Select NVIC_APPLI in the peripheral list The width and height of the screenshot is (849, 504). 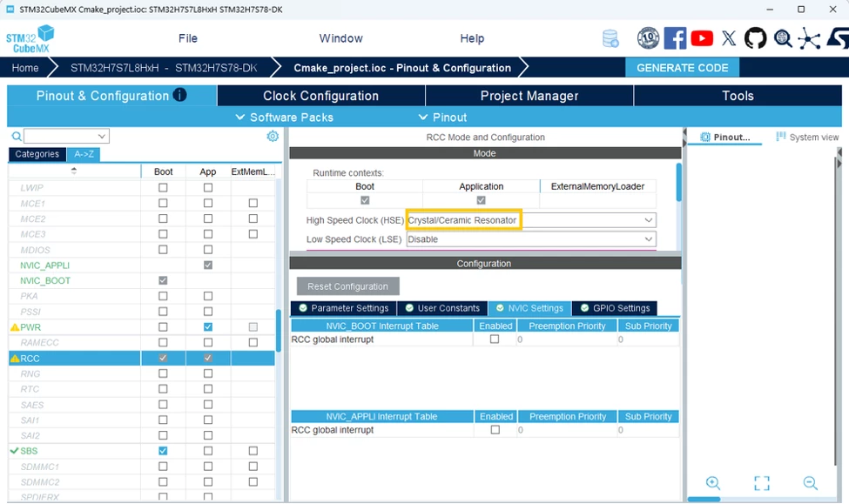45,265
